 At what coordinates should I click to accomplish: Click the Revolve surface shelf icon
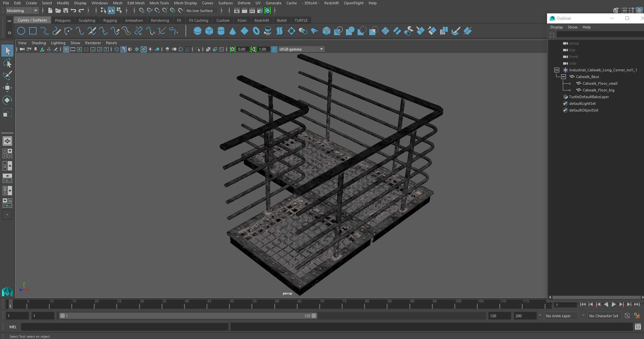pos(268,31)
